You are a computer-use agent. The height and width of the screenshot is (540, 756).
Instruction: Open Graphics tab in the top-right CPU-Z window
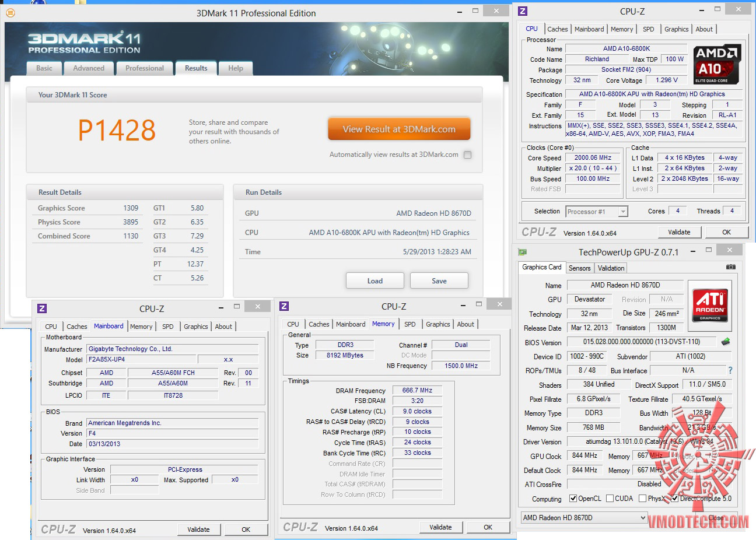pos(676,29)
